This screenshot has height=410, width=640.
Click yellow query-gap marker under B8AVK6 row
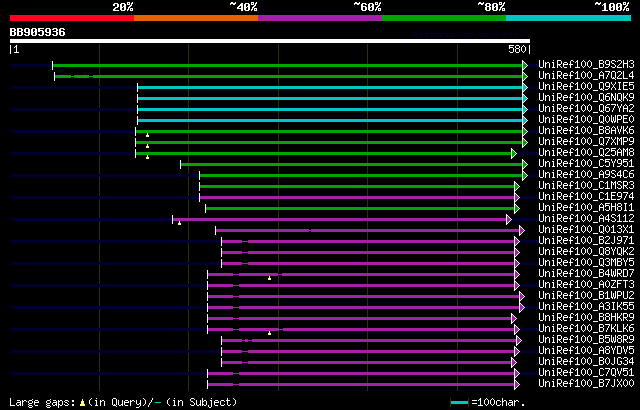(147, 135)
